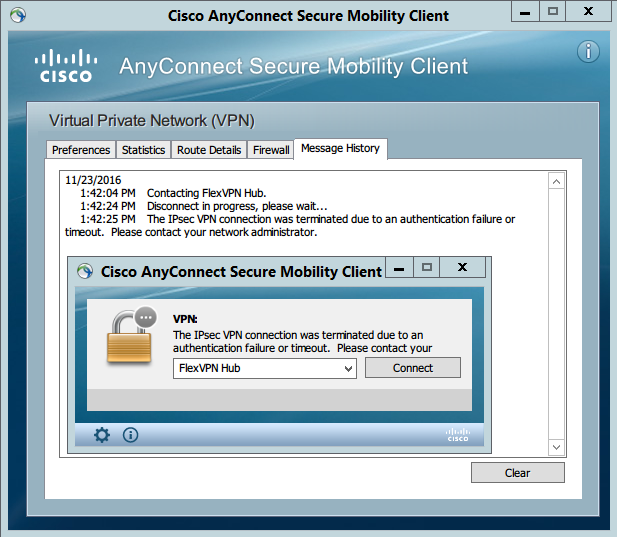The image size is (617, 537).
Task: Click the small Cisco logo in the inner footer
Action: coord(458,435)
